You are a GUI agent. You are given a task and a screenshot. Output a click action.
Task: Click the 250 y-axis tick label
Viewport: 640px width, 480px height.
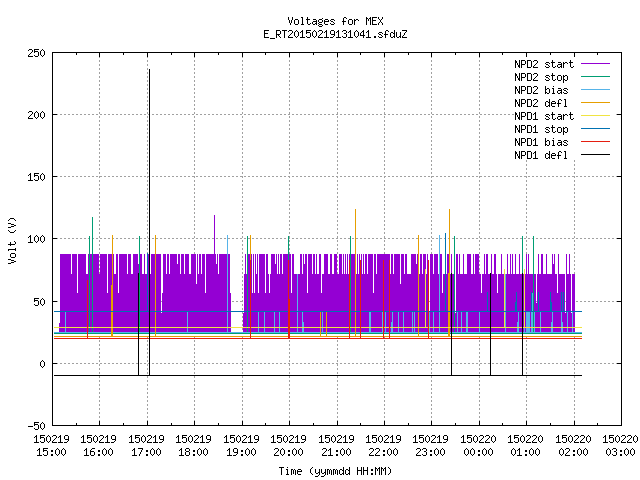pos(36,53)
